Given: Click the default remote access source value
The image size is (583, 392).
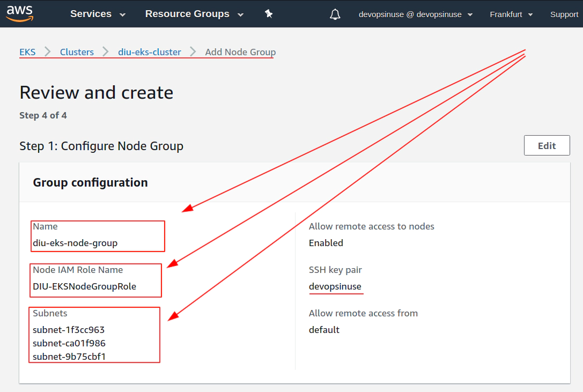Looking at the screenshot, I should 324,330.
